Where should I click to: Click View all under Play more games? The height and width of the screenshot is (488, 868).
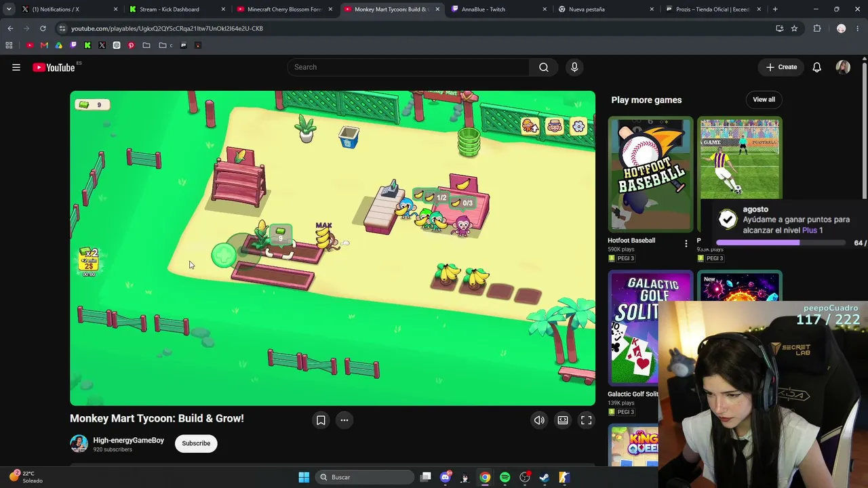(764, 100)
